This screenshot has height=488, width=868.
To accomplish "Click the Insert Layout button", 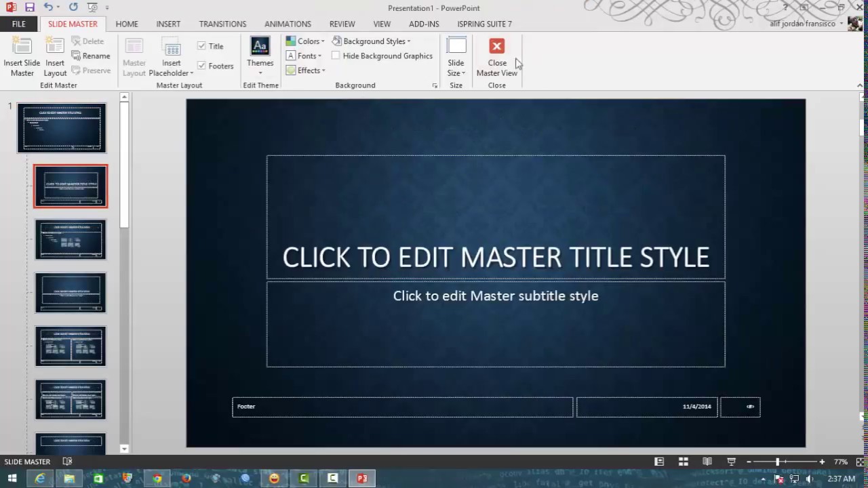I will (55, 57).
